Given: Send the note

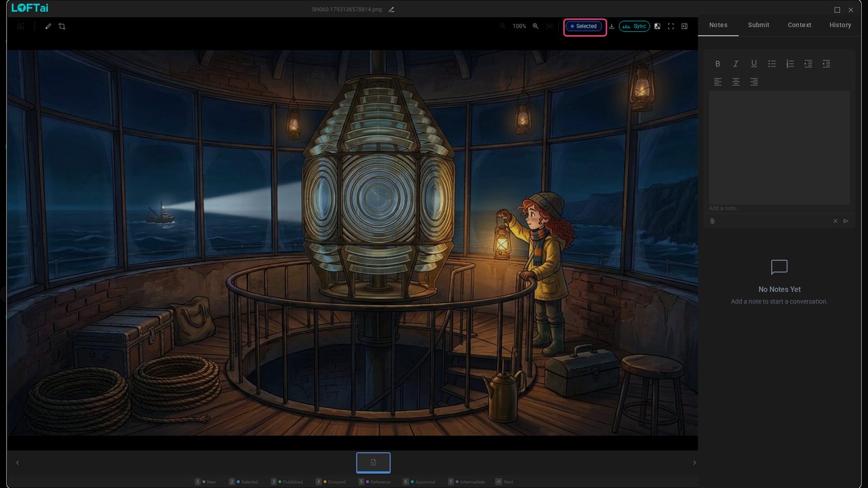Looking at the screenshot, I should point(846,221).
